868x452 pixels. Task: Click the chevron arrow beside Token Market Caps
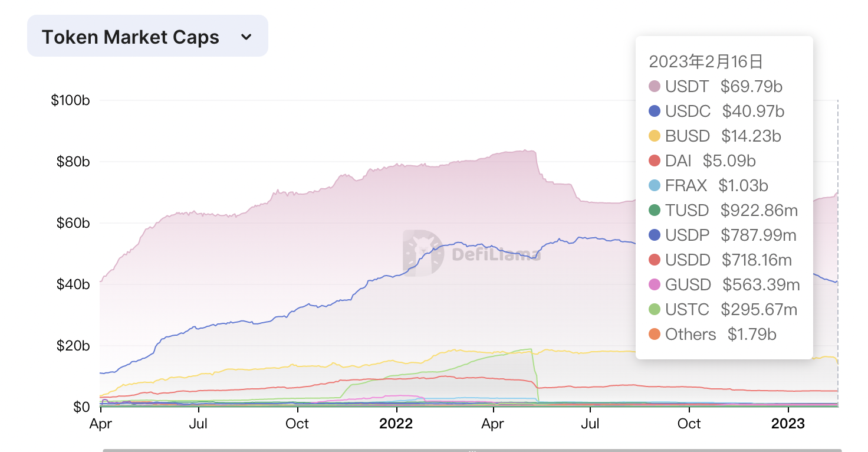pos(246,37)
